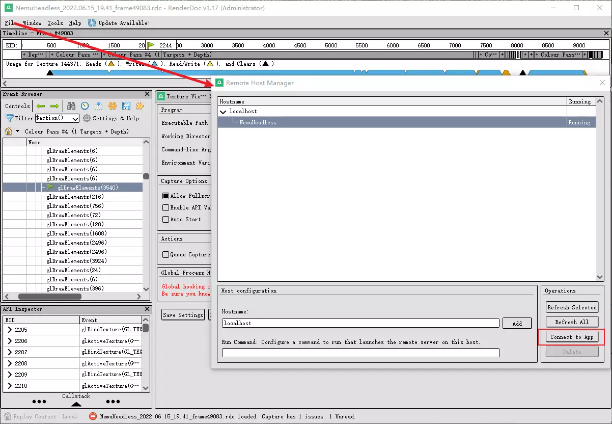Expand the Callstack section
The height and width of the screenshot is (424, 612).
point(76,404)
